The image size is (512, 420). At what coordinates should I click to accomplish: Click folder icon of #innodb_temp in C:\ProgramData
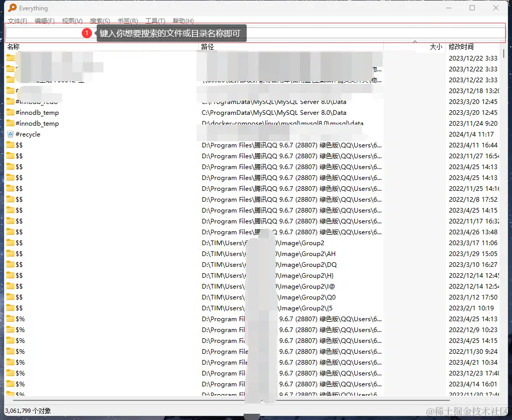pyautogui.click(x=10, y=112)
